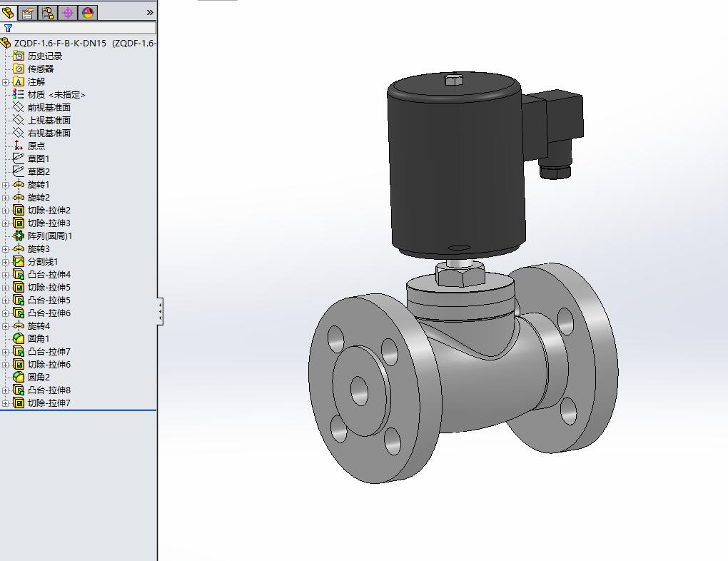
Task: Click the 旋转4 revolve icon
Action: point(18,326)
